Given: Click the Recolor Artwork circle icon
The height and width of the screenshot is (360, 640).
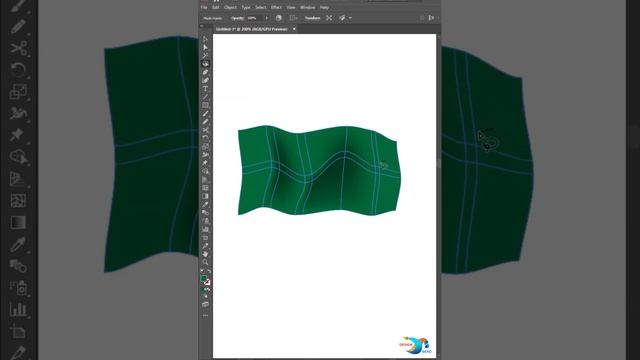Looking at the screenshot, I should tap(279, 18).
